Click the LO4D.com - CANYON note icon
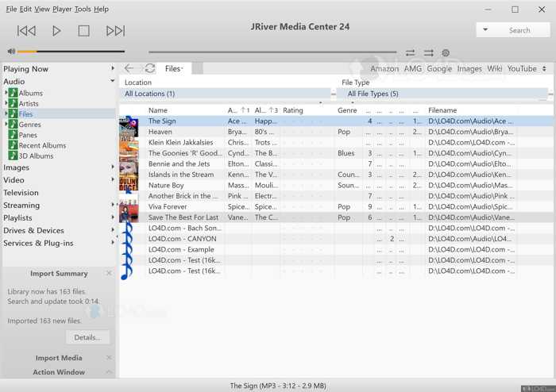 click(x=128, y=239)
